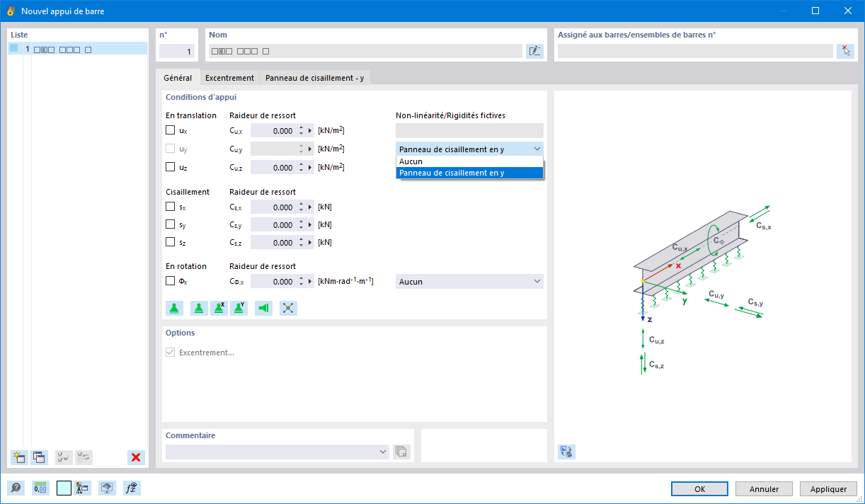Image resolution: width=865 pixels, height=504 pixels.
Task: Select Panneau de cisaillement en y option
Action: tap(469, 173)
